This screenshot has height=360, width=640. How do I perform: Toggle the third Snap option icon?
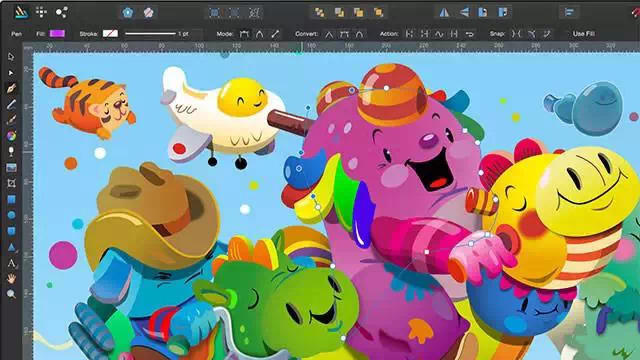[547, 34]
